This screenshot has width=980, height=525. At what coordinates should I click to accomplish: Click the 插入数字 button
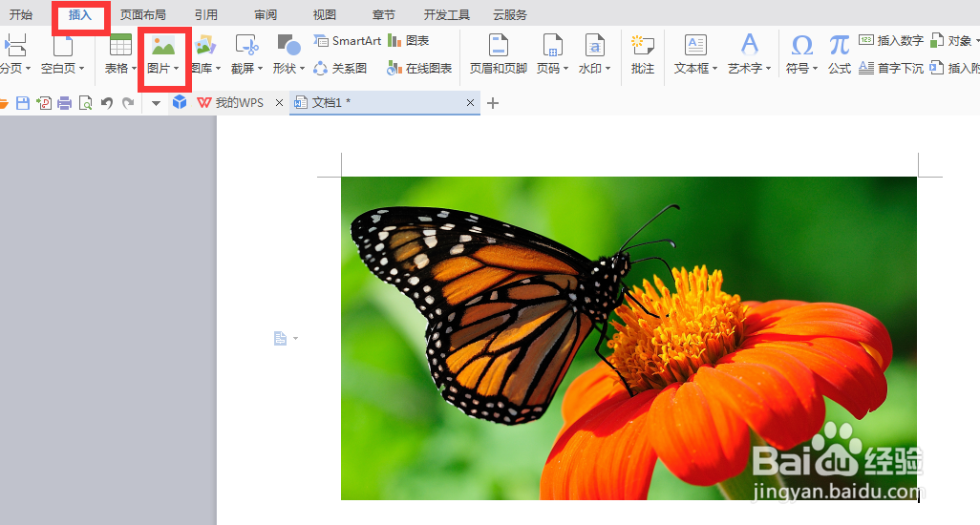pyautogui.click(x=891, y=41)
